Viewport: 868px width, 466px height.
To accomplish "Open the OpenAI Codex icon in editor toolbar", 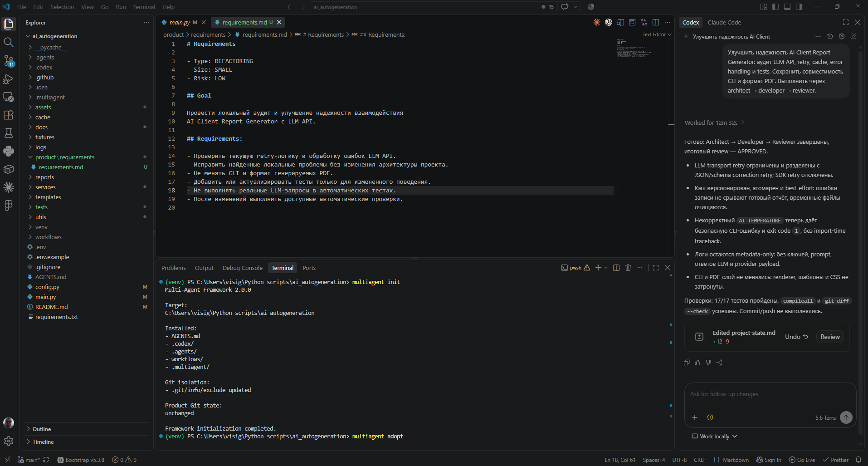I will [609, 22].
